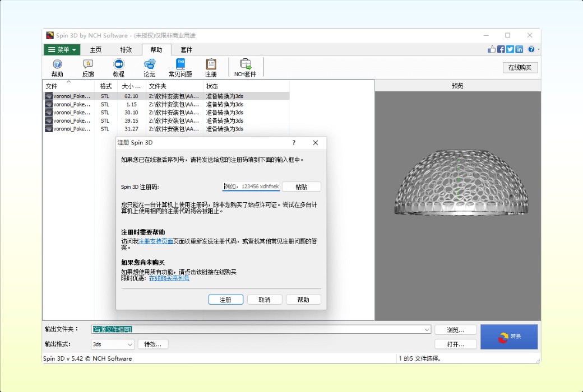Sort by the 大小 column header
The height and width of the screenshot is (392, 583).
(x=132, y=86)
